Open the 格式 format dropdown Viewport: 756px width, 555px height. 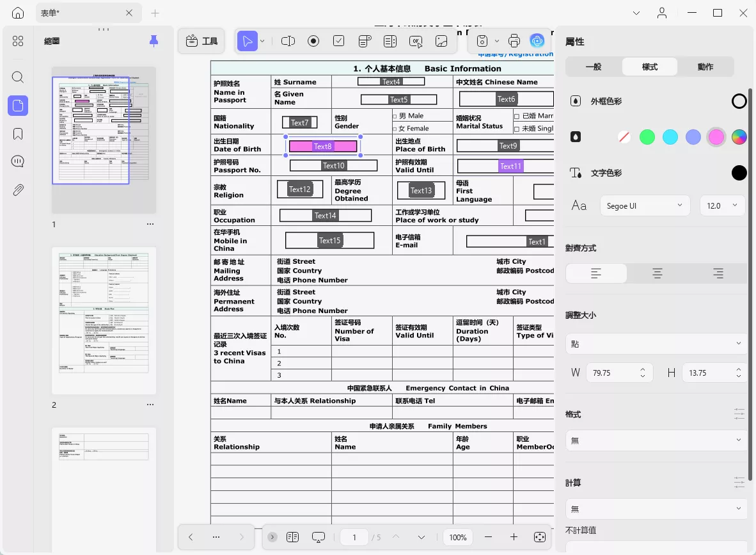(x=656, y=440)
